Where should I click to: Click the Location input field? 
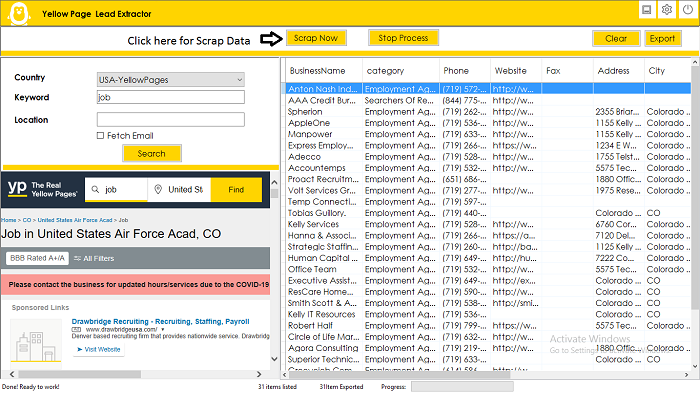coord(171,119)
